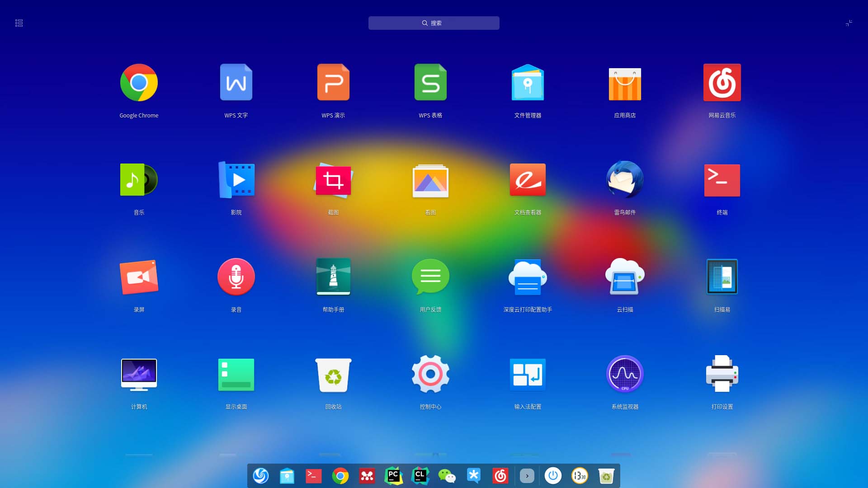This screenshot has width=868, height=488.
Task: Exit fullscreen launcher mode
Action: 849,23
